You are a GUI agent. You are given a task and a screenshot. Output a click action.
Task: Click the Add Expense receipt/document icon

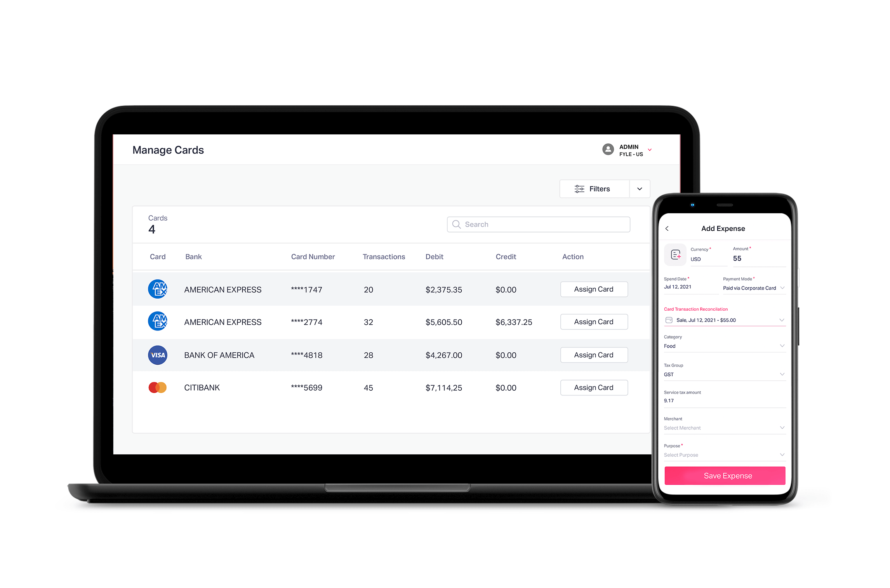[x=676, y=255]
